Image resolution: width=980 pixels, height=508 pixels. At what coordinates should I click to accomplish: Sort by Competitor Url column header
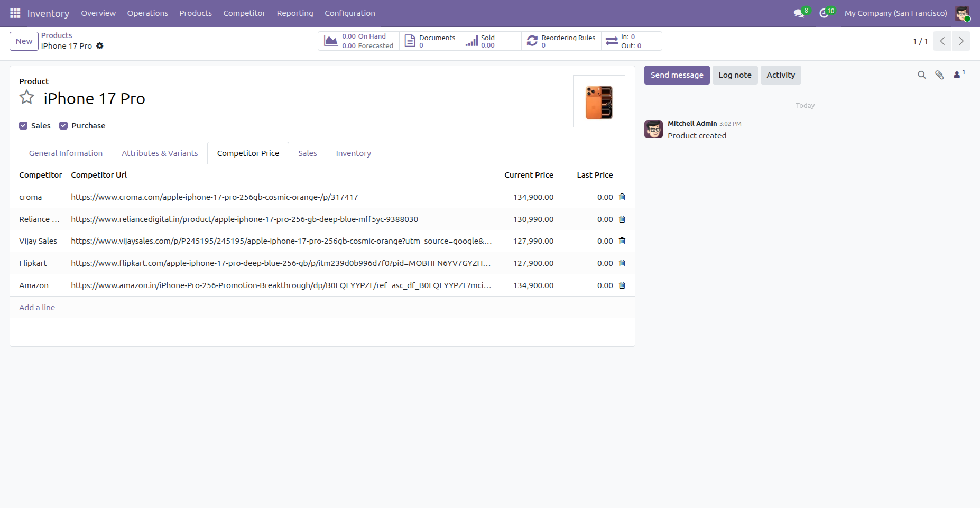point(99,175)
